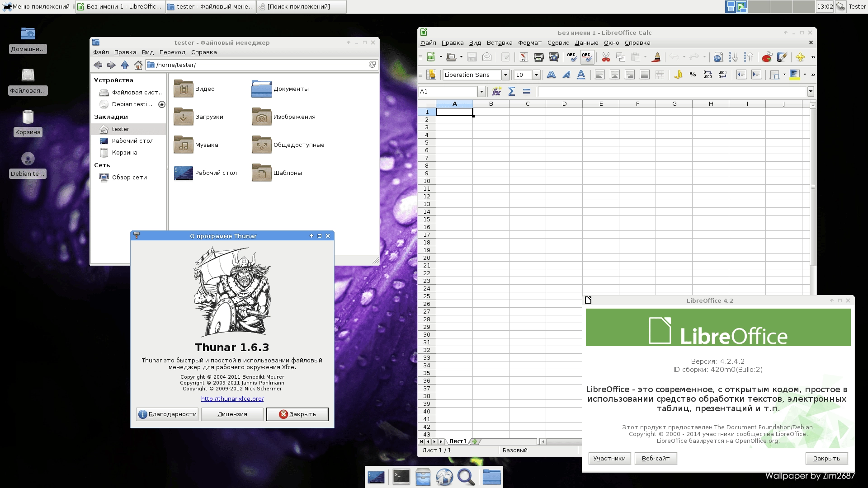Toggle Underline formatting in Calc

(581, 75)
